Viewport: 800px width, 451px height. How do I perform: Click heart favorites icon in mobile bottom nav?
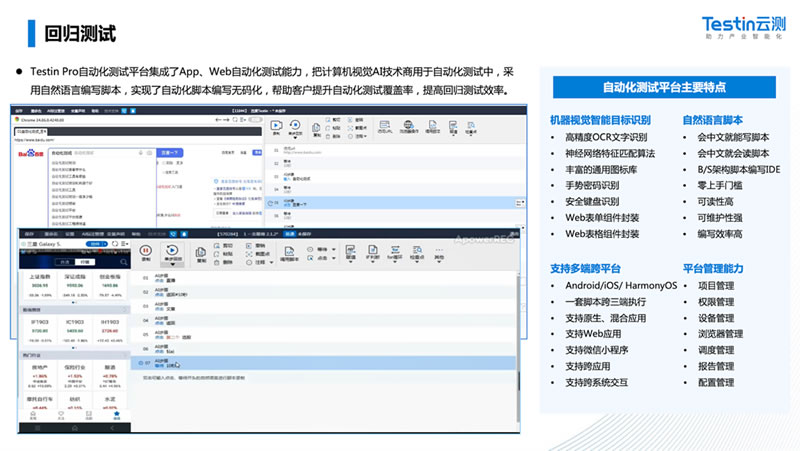tap(61, 415)
